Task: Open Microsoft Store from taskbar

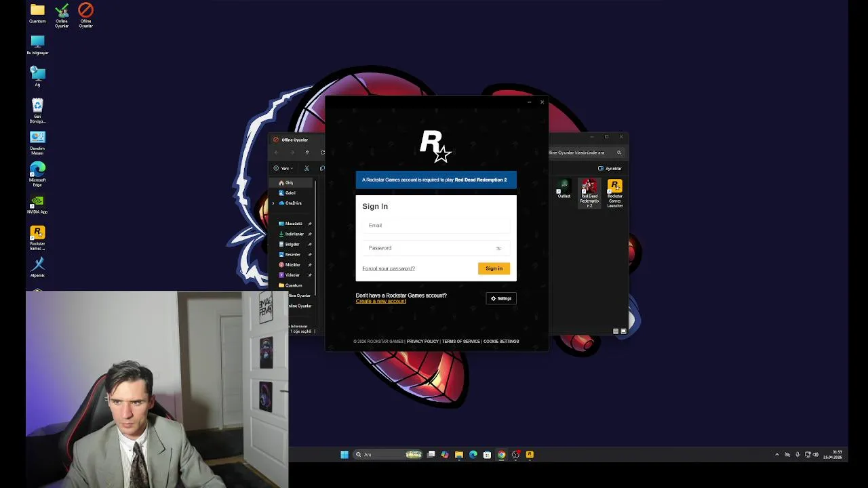Action: coord(487,455)
